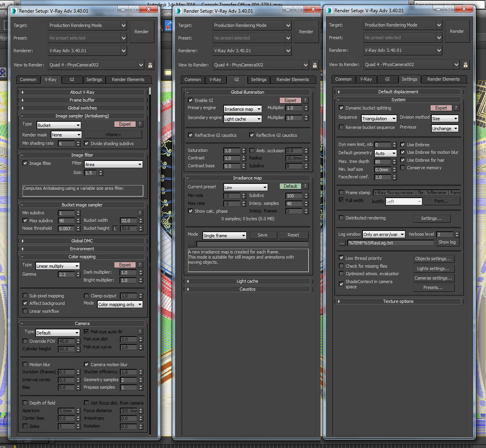Click the question mark beside Irradiance map Default button
Viewport: 486px width, 448px height.
click(x=305, y=186)
